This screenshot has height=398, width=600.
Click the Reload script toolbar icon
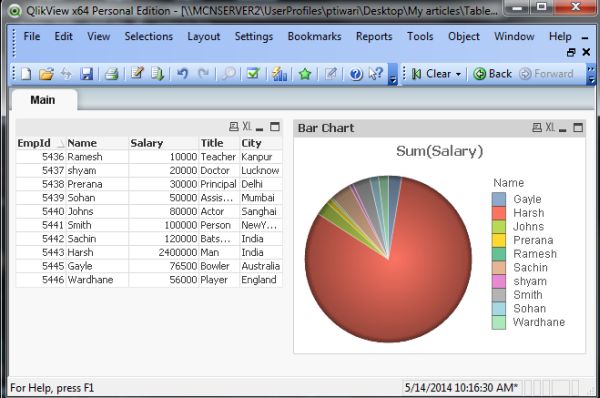coord(157,73)
